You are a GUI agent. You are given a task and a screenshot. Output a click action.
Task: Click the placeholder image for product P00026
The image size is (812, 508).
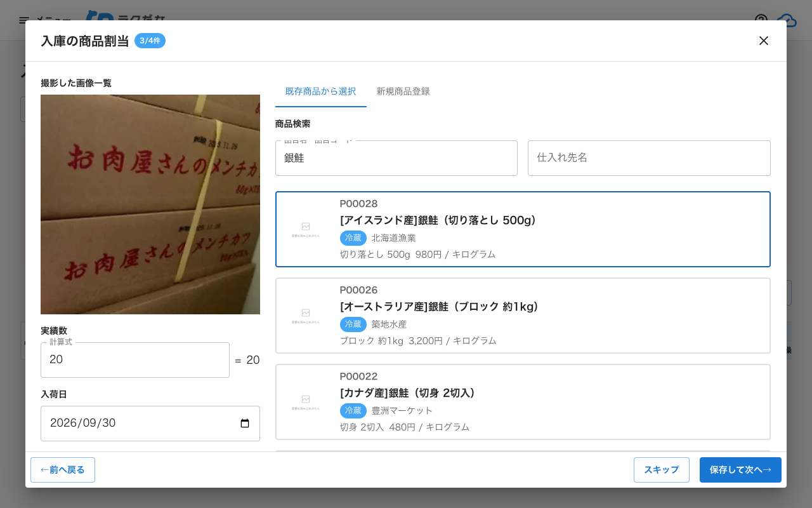coord(306,316)
